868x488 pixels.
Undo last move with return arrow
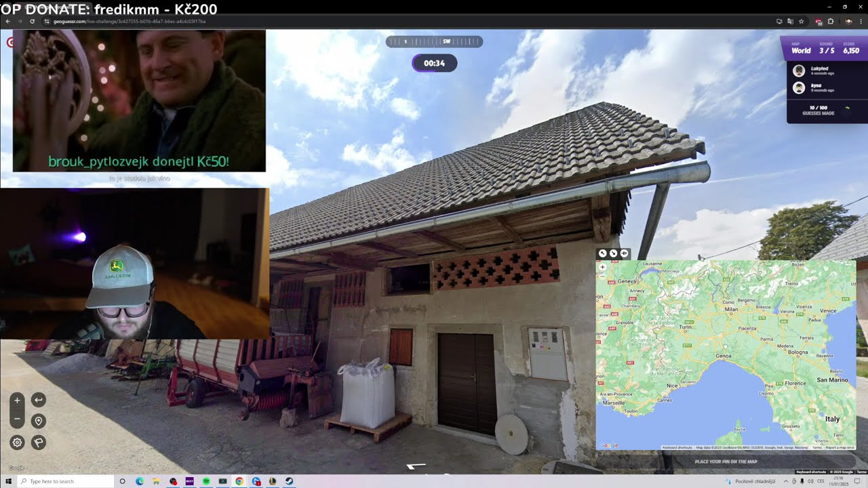coord(38,400)
